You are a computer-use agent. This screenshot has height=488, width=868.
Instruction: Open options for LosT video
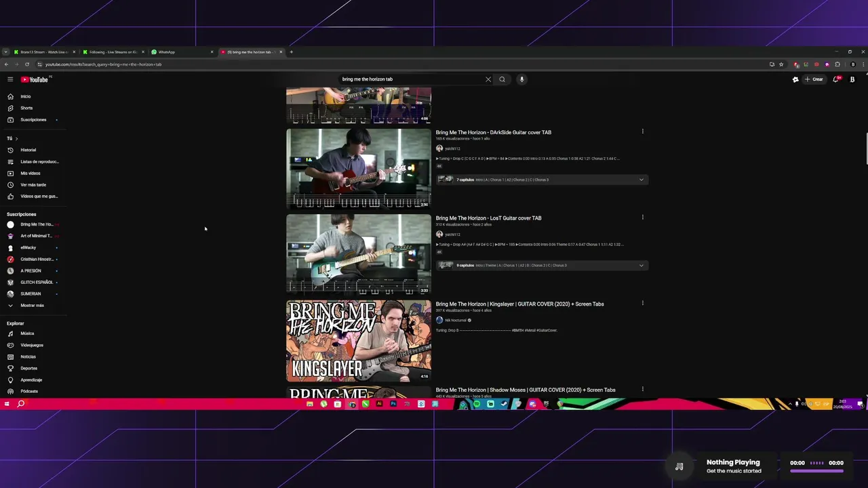642,218
